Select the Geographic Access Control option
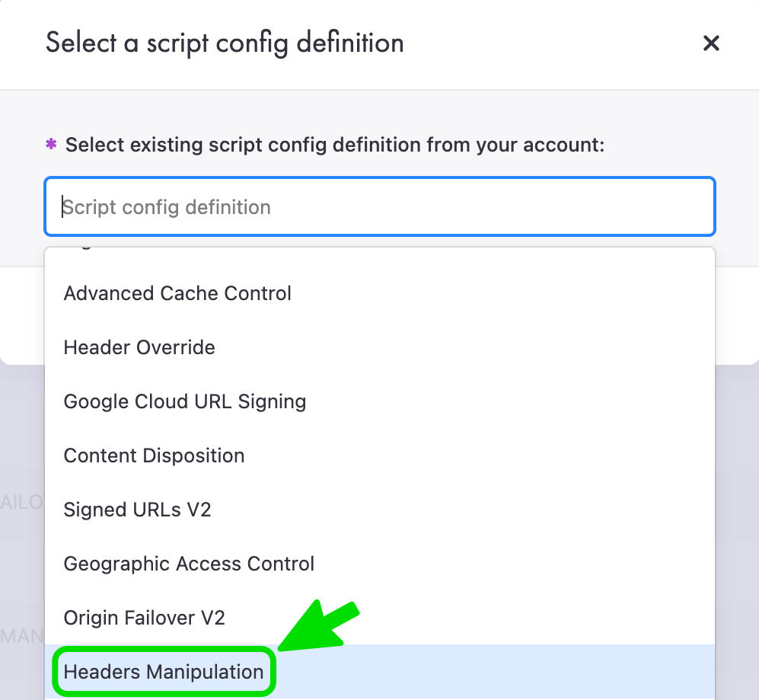The width and height of the screenshot is (759, 700). [189, 564]
